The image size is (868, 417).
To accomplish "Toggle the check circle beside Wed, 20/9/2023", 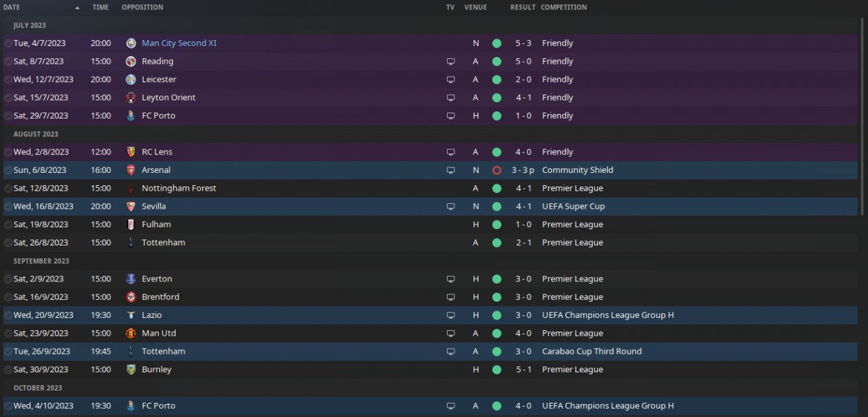I will pos(7,315).
